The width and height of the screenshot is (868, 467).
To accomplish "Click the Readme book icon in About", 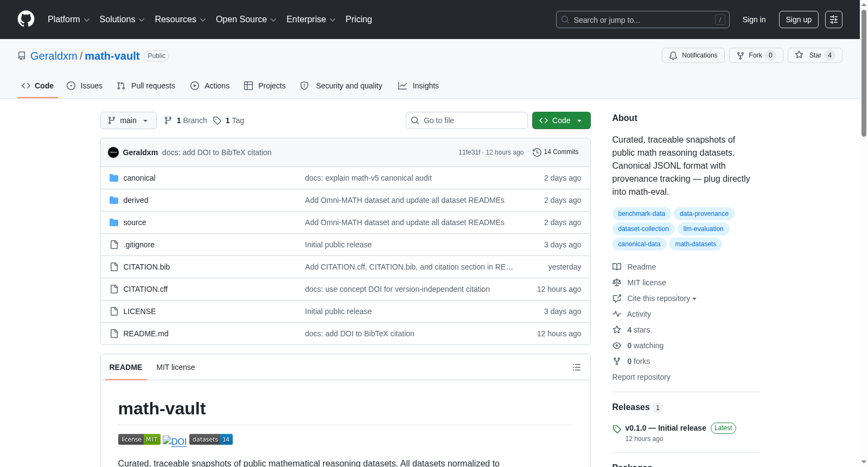I will [617, 267].
